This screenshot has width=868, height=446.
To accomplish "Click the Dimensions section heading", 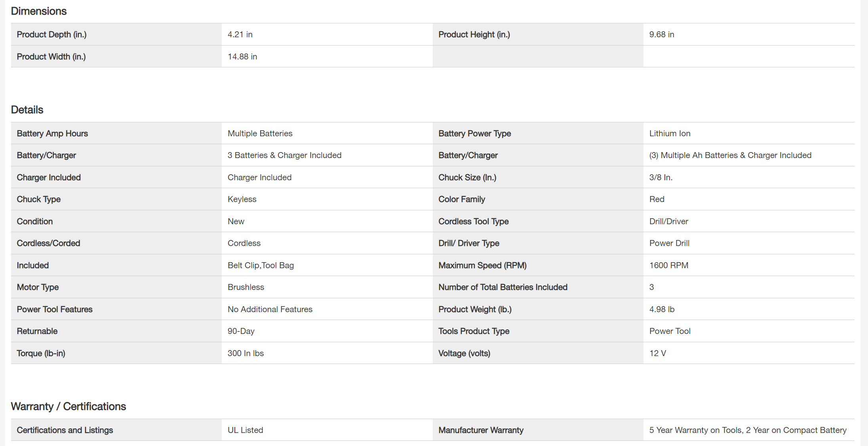I will click(x=39, y=11).
